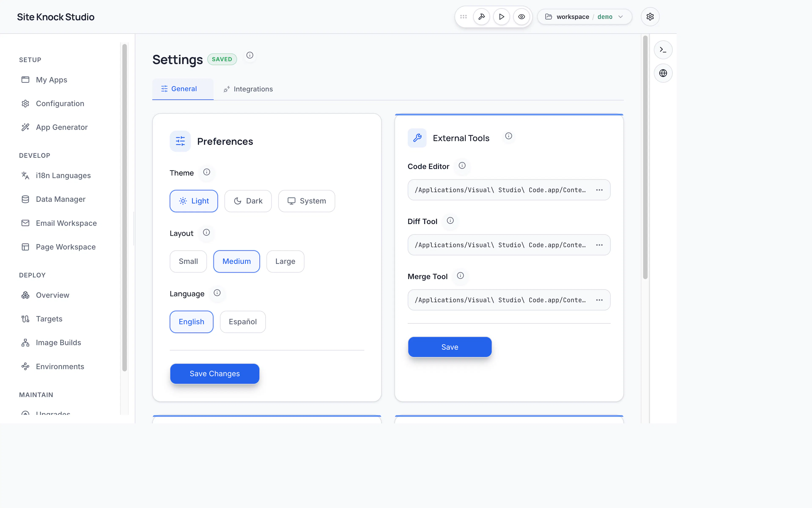This screenshot has height=508, width=812.
Task: Click info icon beside Code Editor
Action: (x=462, y=166)
